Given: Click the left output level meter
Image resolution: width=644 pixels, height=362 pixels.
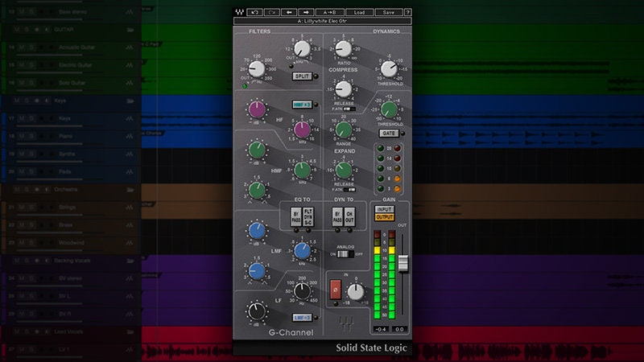Looking at the screenshot, I should tap(377, 274).
